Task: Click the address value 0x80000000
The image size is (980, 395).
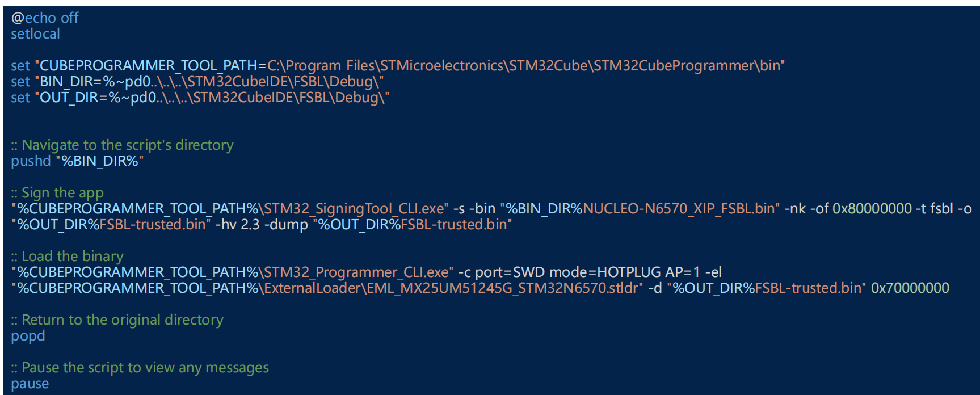Action: (x=872, y=209)
